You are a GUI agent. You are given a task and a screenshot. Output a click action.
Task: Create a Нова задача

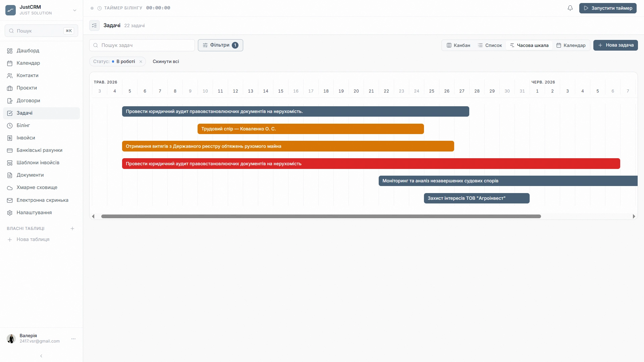(615, 45)
